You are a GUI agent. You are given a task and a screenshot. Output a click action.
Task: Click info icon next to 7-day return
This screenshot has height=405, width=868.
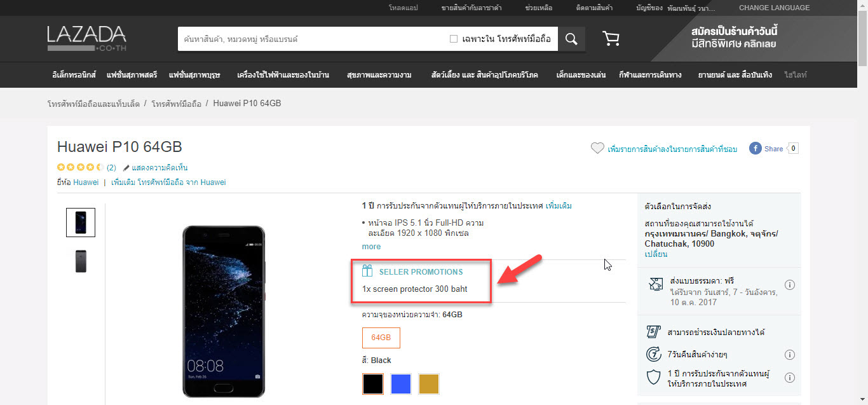click(x=790, y=355)
